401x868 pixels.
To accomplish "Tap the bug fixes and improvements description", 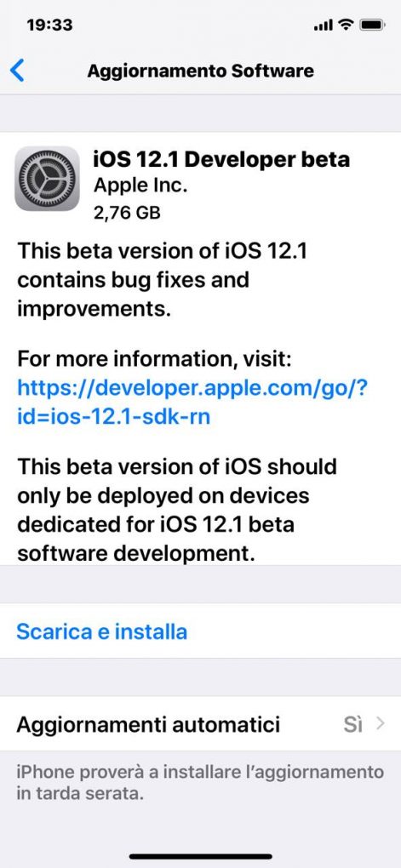I will (x=163, y=280).
